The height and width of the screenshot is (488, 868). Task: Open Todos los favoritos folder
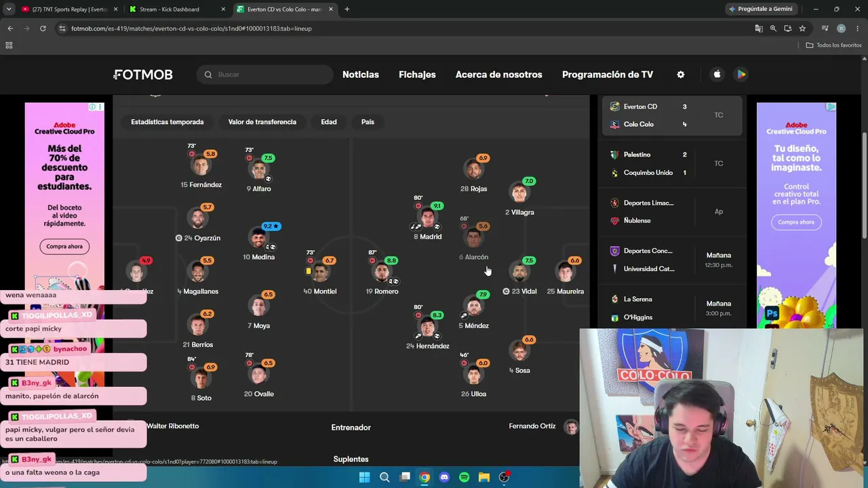click(833, 45)
